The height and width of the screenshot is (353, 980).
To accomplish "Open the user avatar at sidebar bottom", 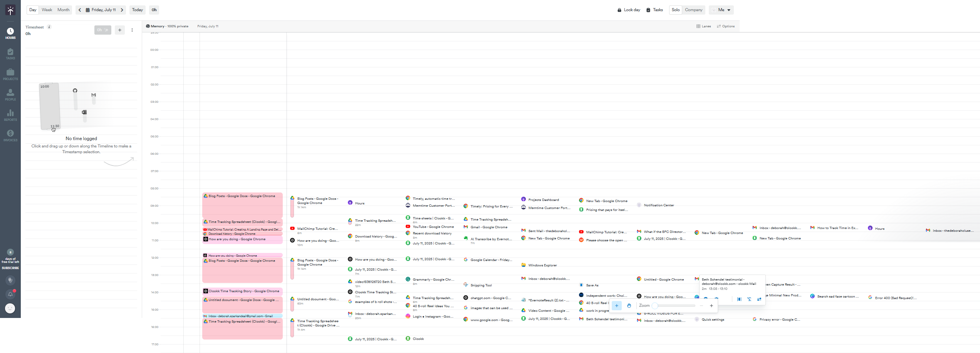I will (x=10, y=308).
